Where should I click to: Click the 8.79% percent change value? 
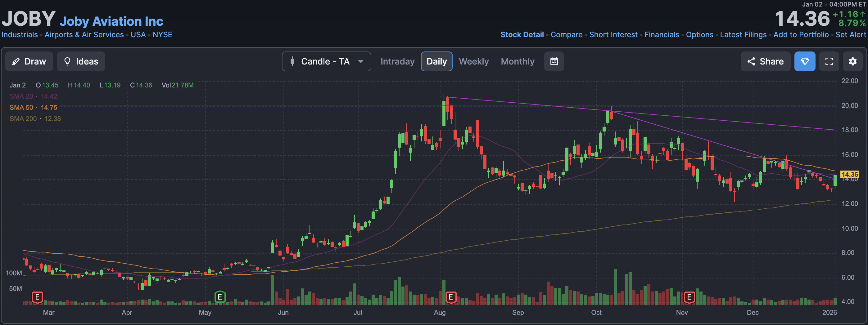(852, 23)
